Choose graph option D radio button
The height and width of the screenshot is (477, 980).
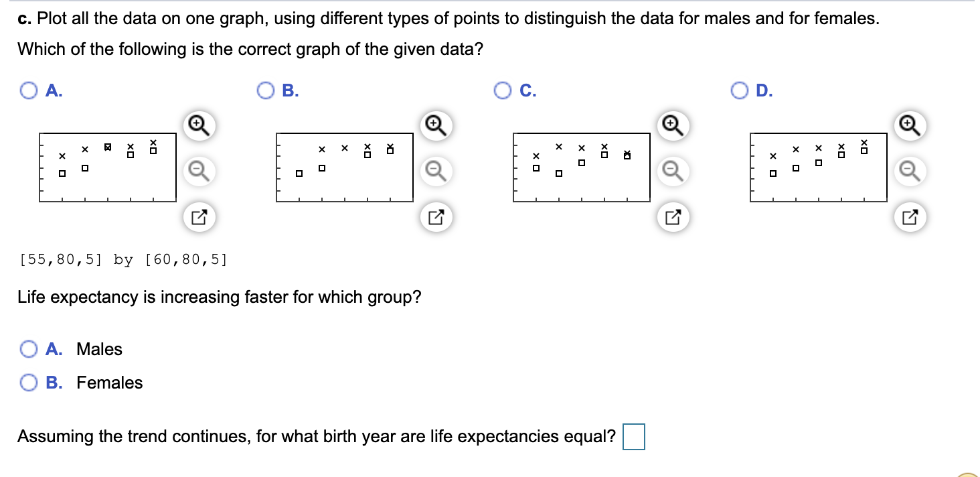coord(740,90)
